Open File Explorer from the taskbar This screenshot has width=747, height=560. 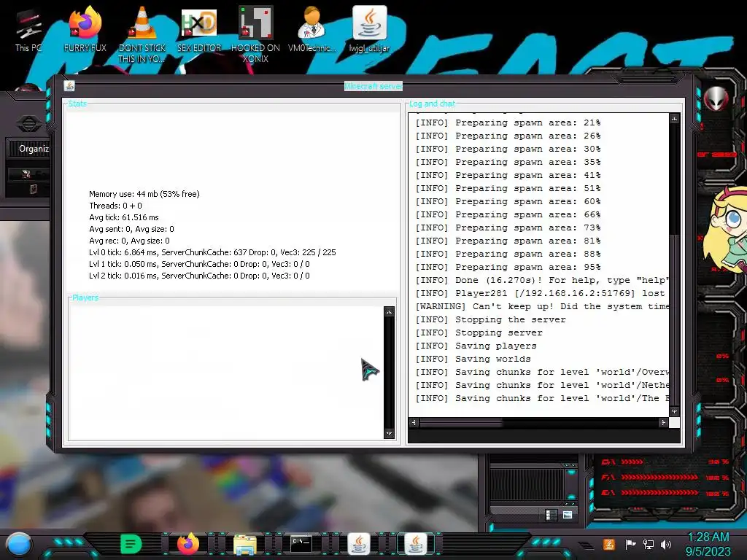[x=245, y=545]
